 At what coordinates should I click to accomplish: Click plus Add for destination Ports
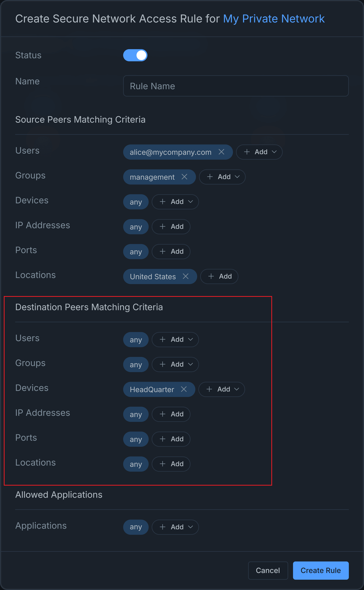point(171,439)
